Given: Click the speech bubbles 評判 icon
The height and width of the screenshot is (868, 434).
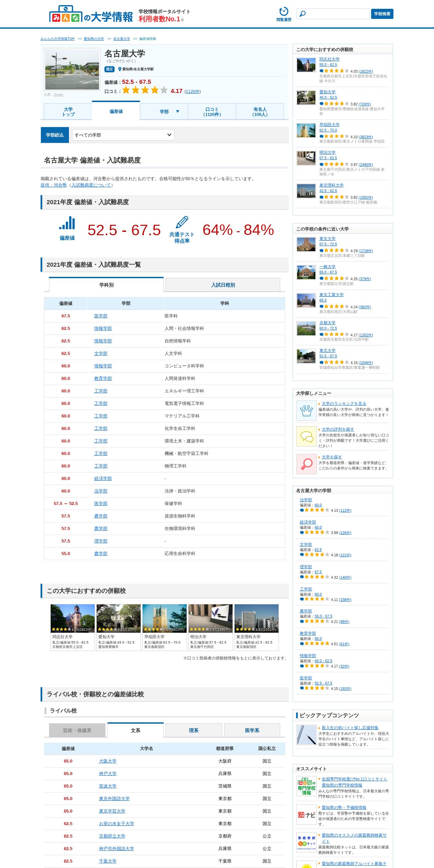Looking at the screenshot, I should click(x=307, y=436).
